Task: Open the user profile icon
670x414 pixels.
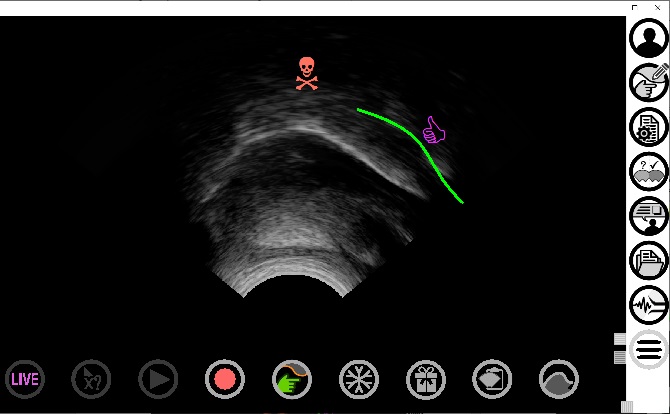Action: pos(648,38)
